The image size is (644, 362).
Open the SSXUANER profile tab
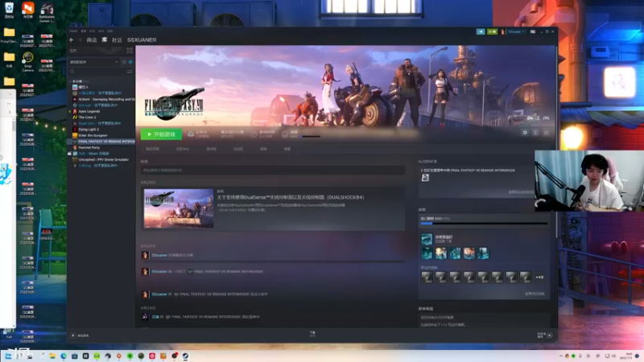(142, 39)
